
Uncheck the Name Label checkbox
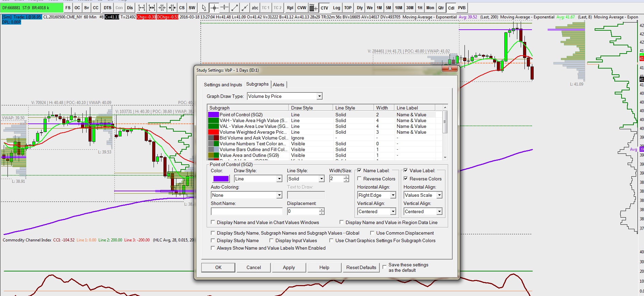(x=359, y=171)
